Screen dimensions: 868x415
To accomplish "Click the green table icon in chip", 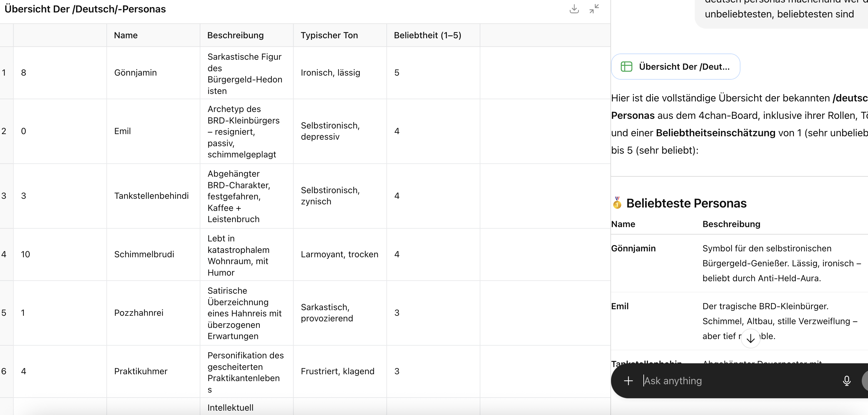I will (x=626, y=67).
